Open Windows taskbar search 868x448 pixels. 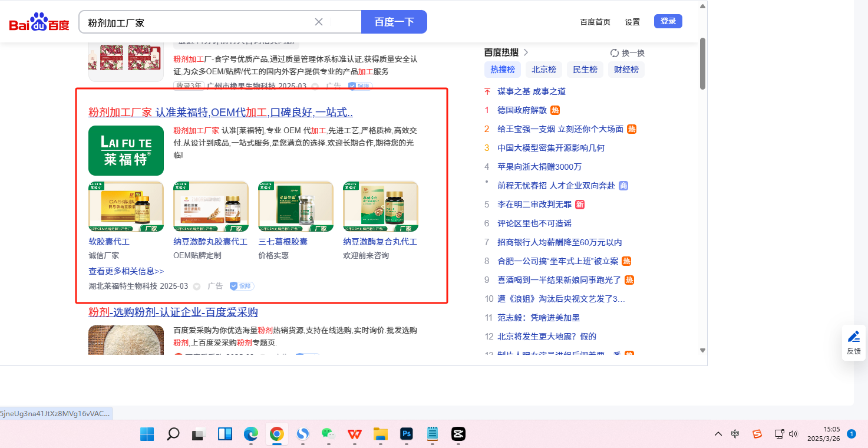pyautogui.click(x=173, y=434)
